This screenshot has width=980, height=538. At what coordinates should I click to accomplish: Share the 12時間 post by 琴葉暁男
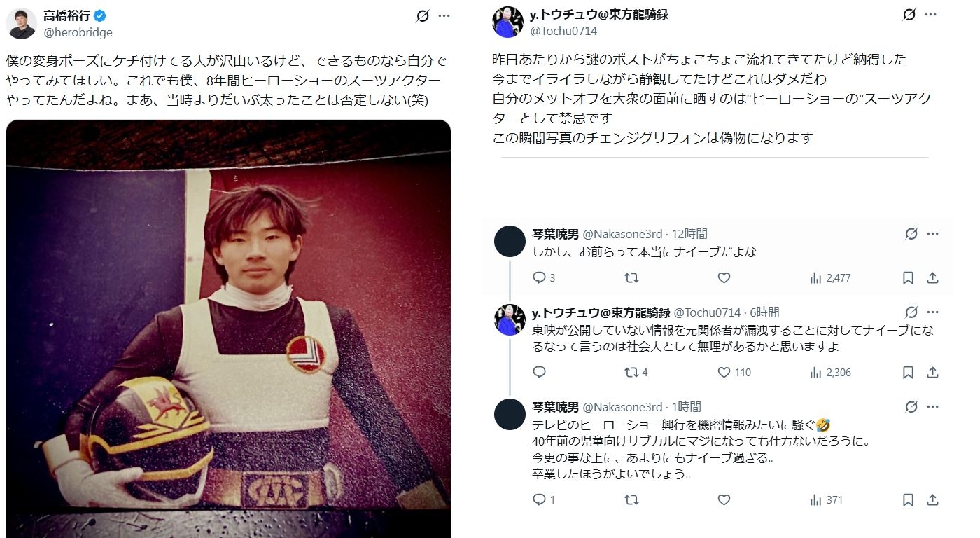[932, 277]
